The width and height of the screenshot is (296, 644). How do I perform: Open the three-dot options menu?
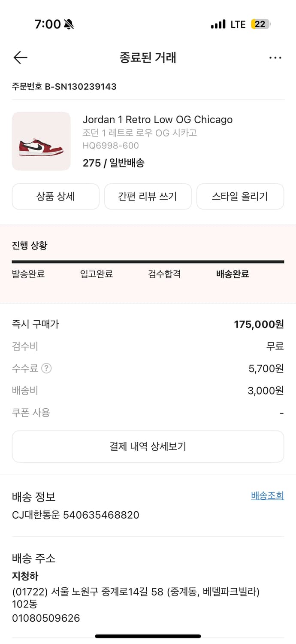pyautogui.click(x=275, y=57)
